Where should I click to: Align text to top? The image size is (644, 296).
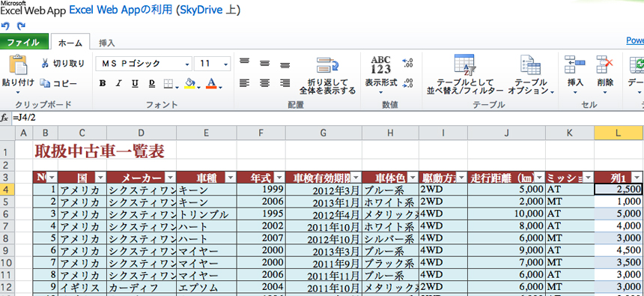(244, 61)
